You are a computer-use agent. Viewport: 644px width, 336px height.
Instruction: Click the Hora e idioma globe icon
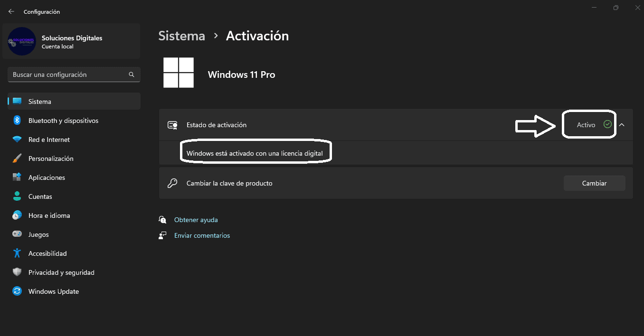point(17,215)
